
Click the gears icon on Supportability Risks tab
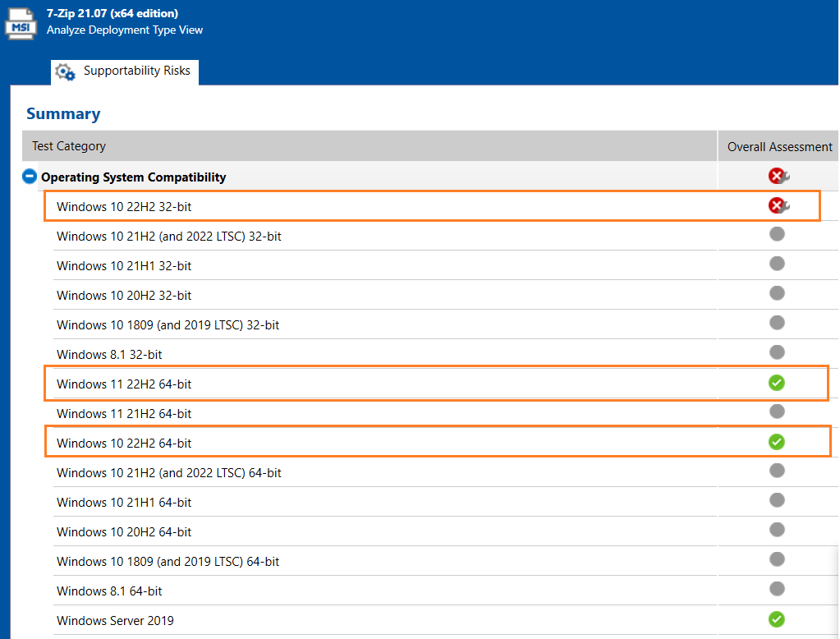[x=66, y=72]
